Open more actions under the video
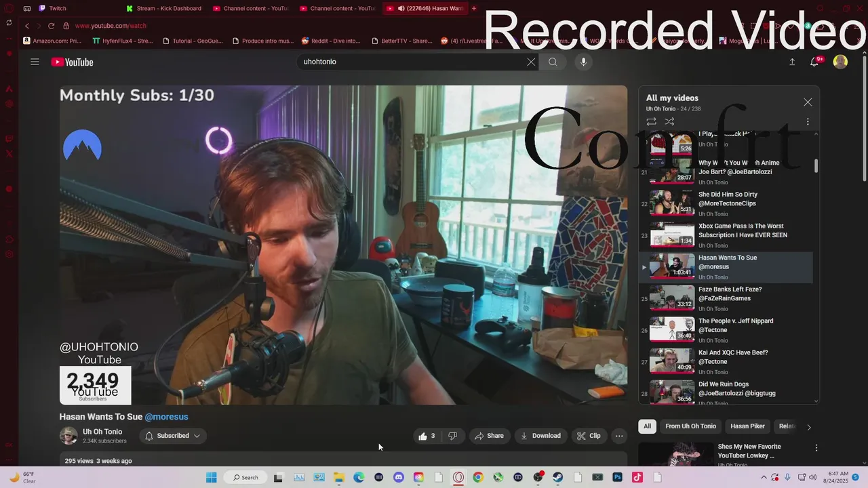Viewport: 868px width, 488px height. click(x=619, y=436)
